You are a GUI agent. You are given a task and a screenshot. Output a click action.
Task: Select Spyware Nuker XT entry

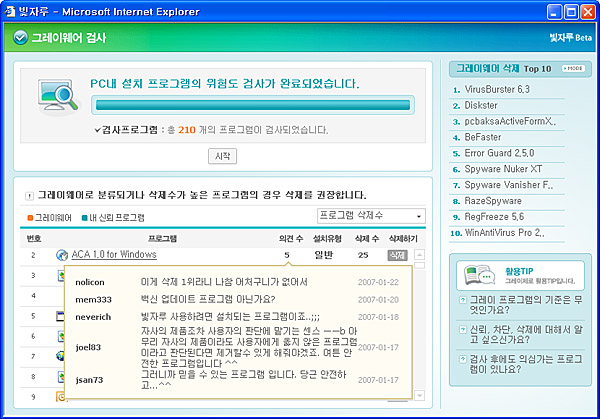coord(503,169)
